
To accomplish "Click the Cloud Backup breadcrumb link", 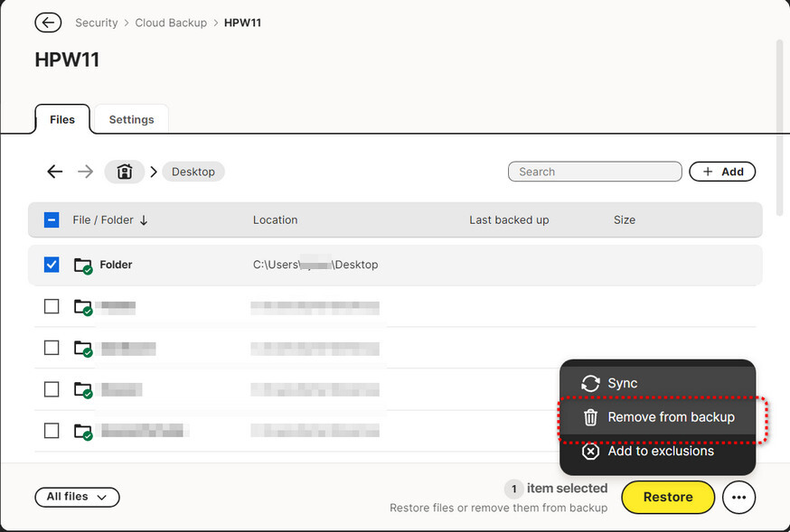I will tap(171, 23).
